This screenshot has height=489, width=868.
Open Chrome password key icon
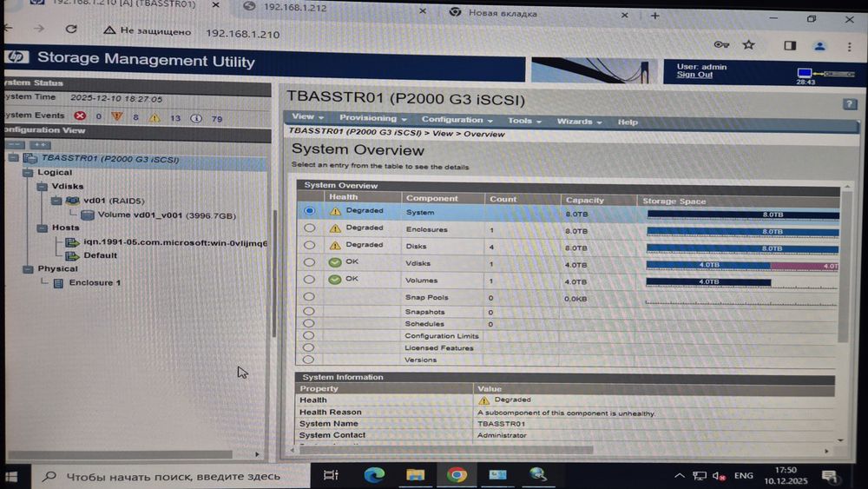click(720, 44)
